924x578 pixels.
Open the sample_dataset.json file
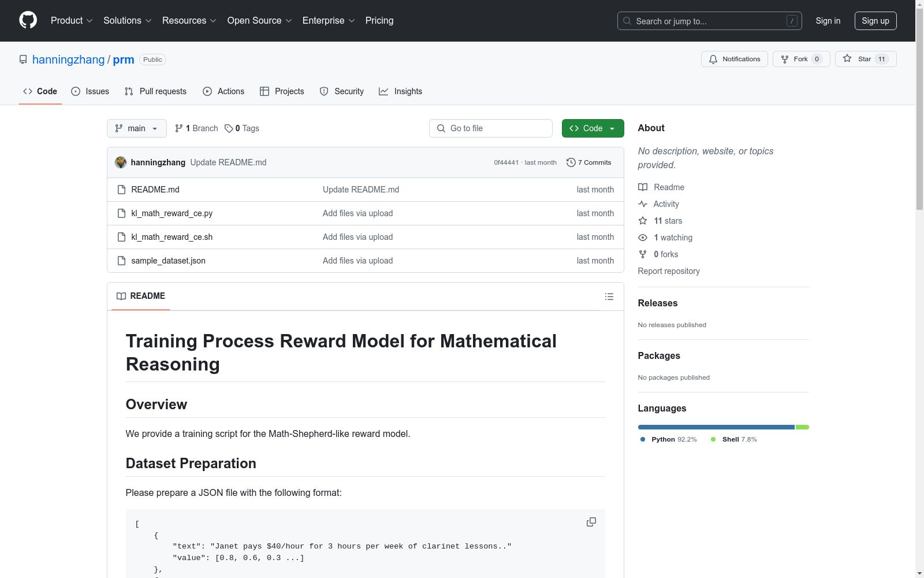click(x=168, y=261)
